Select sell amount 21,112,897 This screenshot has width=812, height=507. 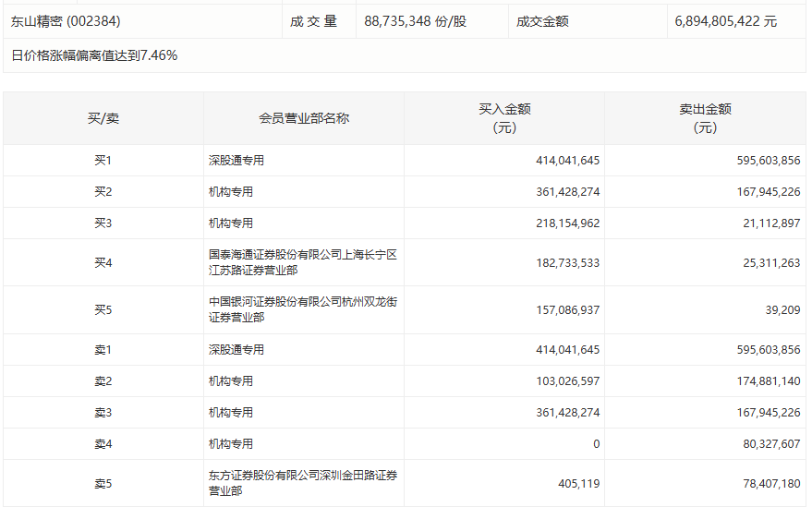tap(771, 223)
